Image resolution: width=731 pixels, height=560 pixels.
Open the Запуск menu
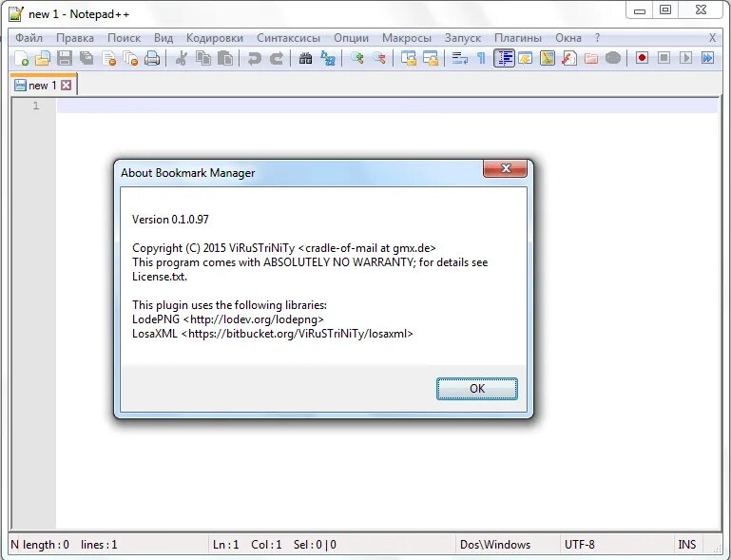(x=463, y=38)
